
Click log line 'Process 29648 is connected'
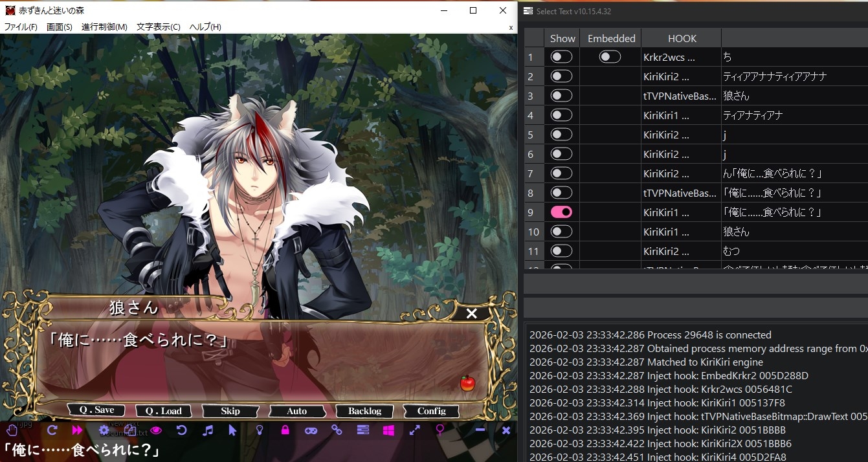pyautogui.click(x=651, y=335)
